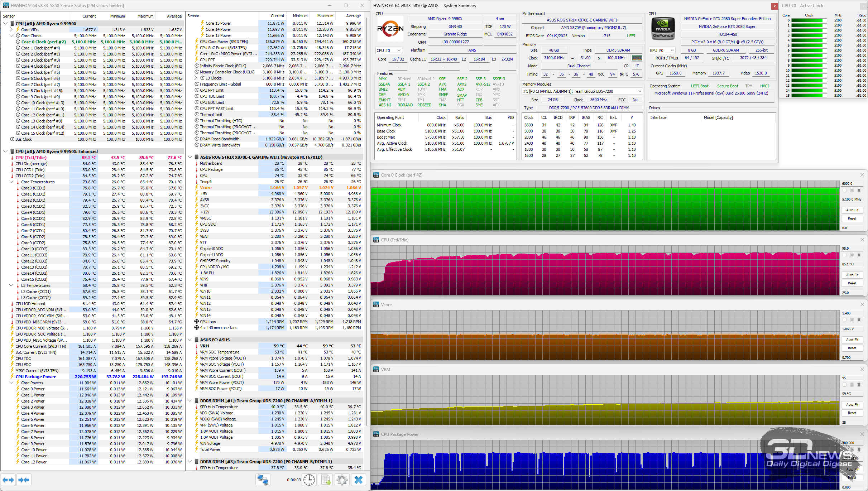Click the memory chip icon beside 100.0 MHz
The image size is (868, 491).
point(637,58)
